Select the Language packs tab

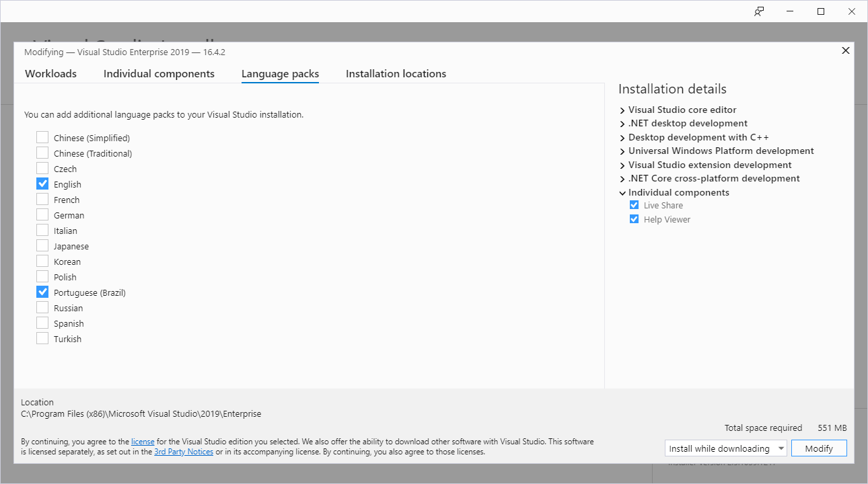point(280,74)
